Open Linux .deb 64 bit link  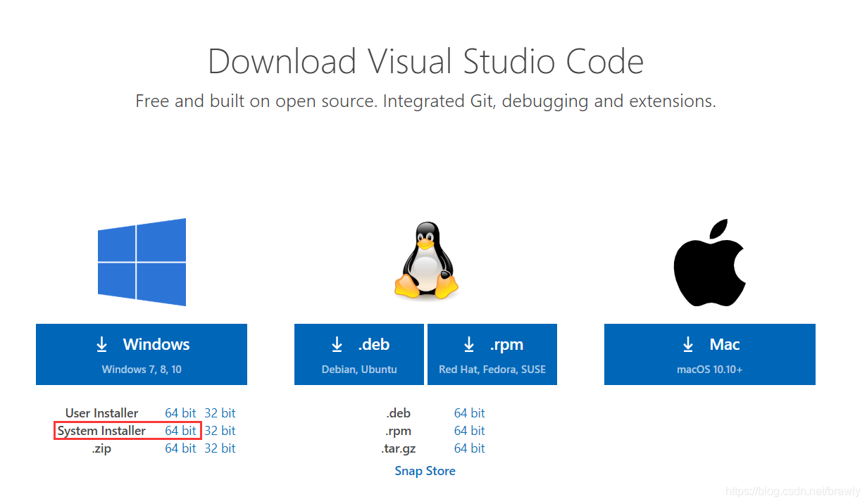click(x=470, y=413)
